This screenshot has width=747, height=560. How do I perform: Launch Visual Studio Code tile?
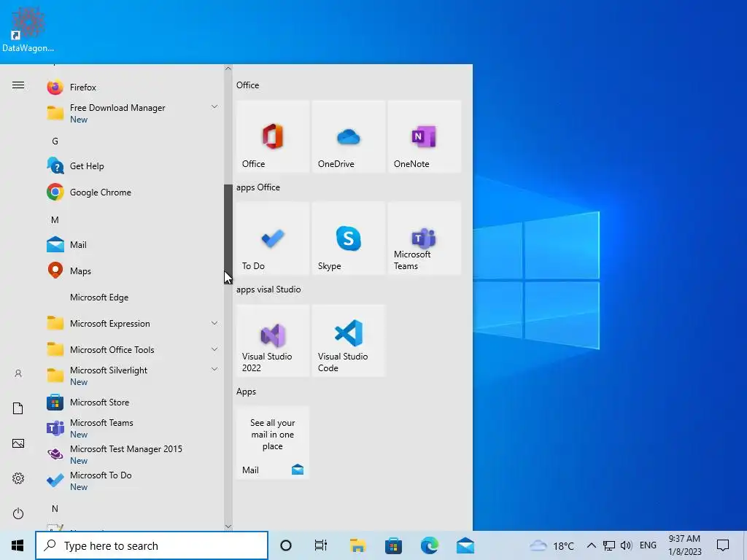[x=348, y=341]
